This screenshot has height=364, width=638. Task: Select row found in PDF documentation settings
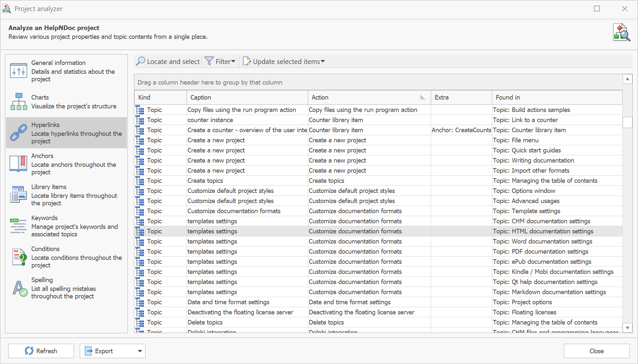[378, 251]
